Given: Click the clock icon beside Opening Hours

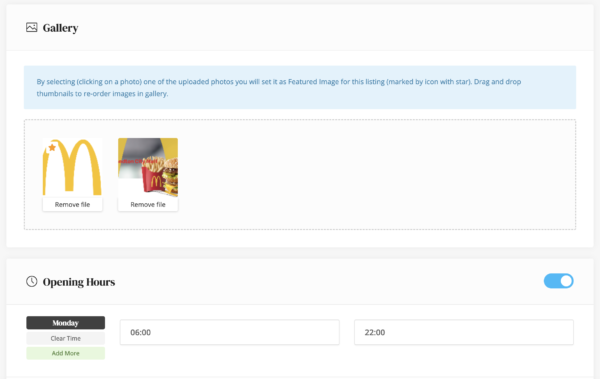Looking at the screenshot, I should click(32, 281).
